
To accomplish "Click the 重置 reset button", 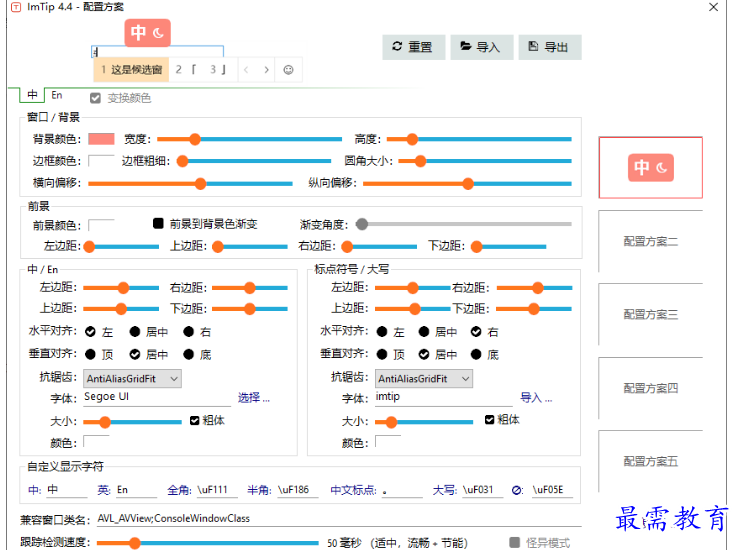I will coord(414,47).
